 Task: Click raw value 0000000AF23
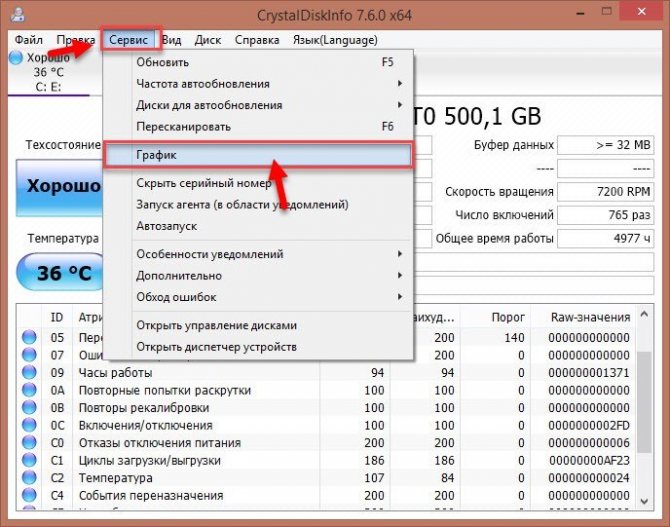click(x=589, y=460)
